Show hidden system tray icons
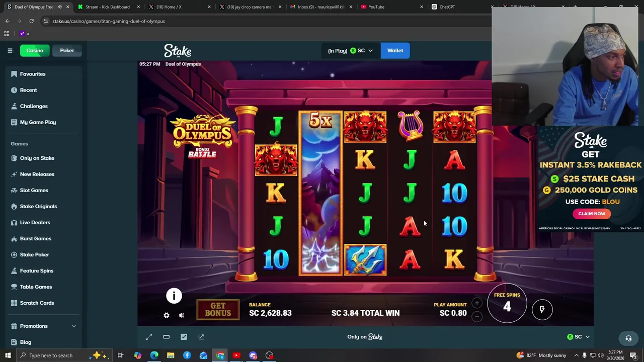The width and height of the screenshot is (644, 362). click(x=575, y=355)
